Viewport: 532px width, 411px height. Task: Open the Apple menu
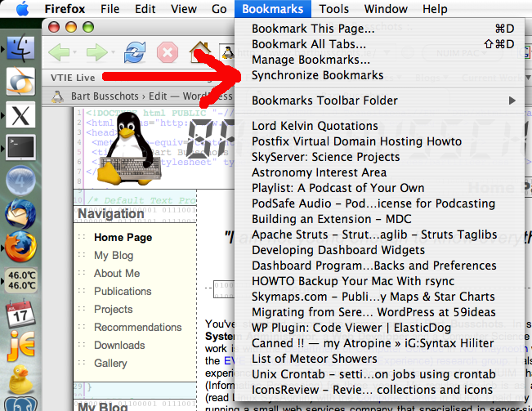22,9
